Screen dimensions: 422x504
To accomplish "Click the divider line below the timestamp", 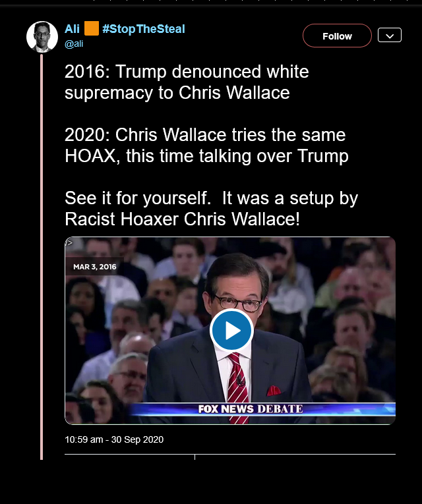I will click(x=230, y=454).
